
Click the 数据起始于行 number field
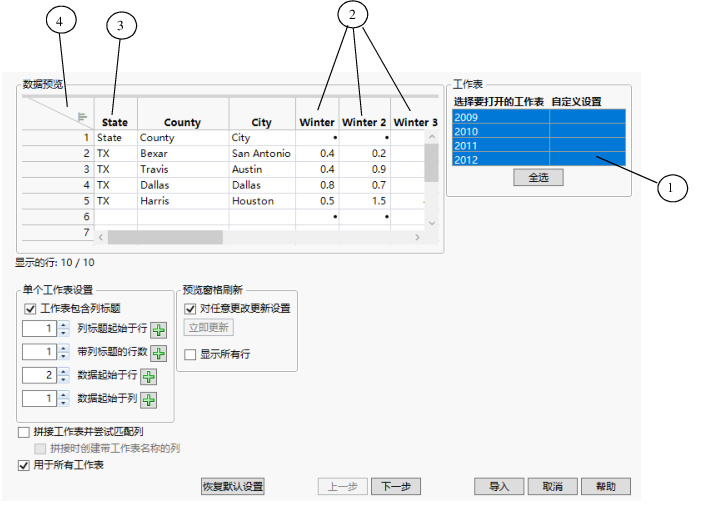(39, 376)
